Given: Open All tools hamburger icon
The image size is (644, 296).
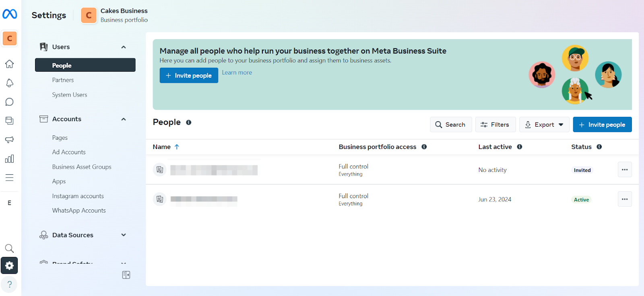Looking at the screenshot, I should [10, 178].
